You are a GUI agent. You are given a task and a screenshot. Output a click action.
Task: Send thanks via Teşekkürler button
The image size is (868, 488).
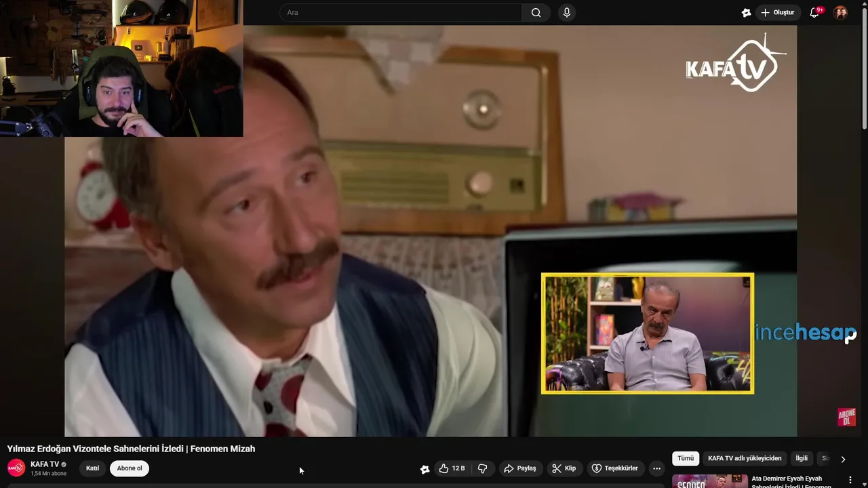pos(615,468)
